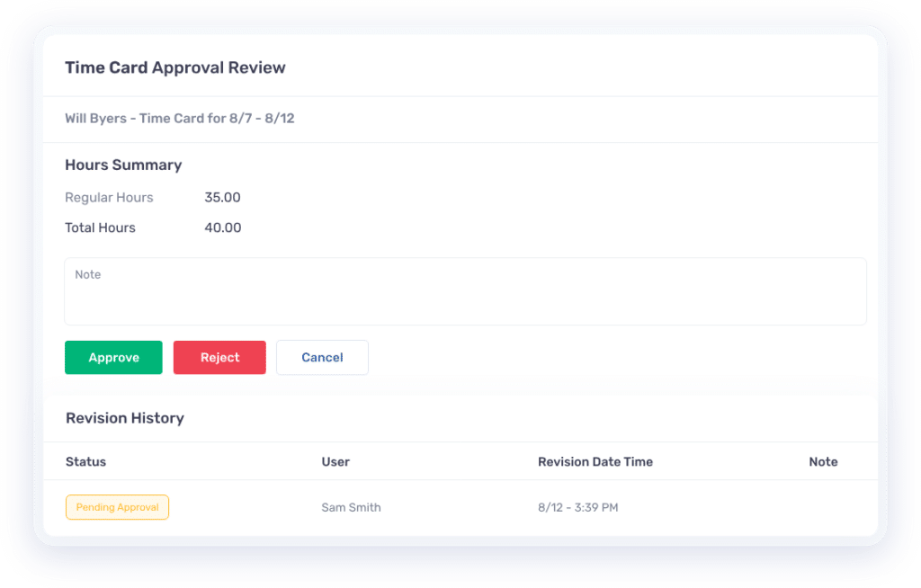Click the Status column header
This screenshot has width=921, height=588.
point(85,462)
